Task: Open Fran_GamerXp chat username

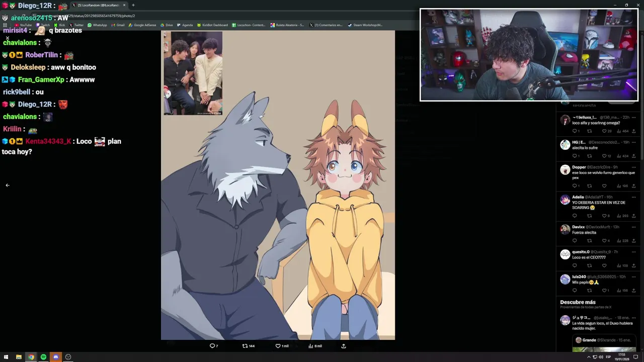Action: 41,79
